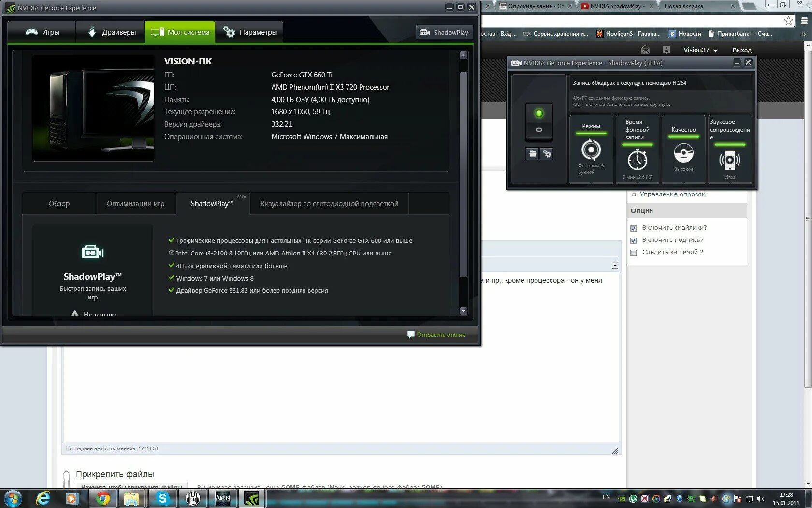Open the Новости VK bookmark
This screenshot has width=812, height=508.
pos(685,34)
